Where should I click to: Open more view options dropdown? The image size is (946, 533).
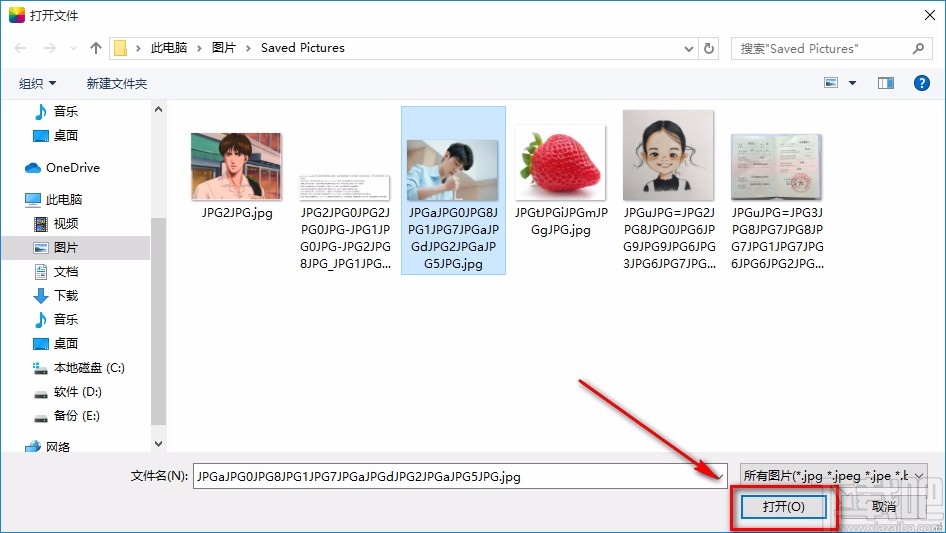pyautogui.click(x=852, y=83)
